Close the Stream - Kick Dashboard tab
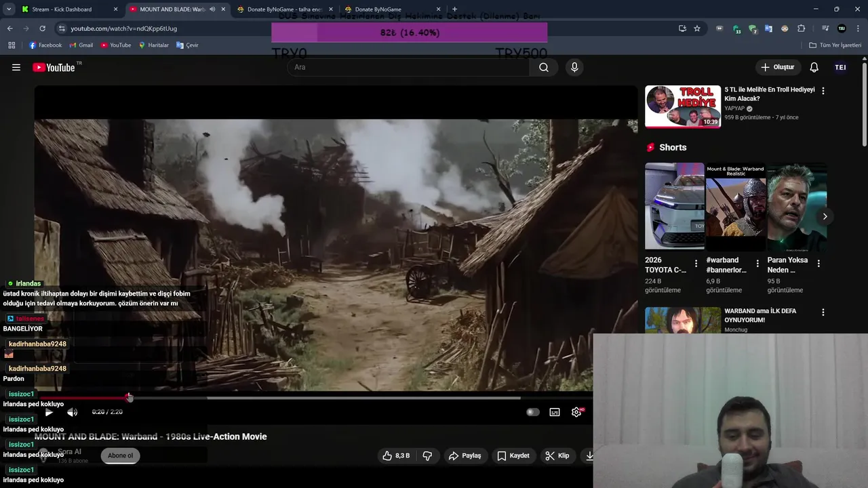This screenshot has height=488, width=868. coord(115,9)
